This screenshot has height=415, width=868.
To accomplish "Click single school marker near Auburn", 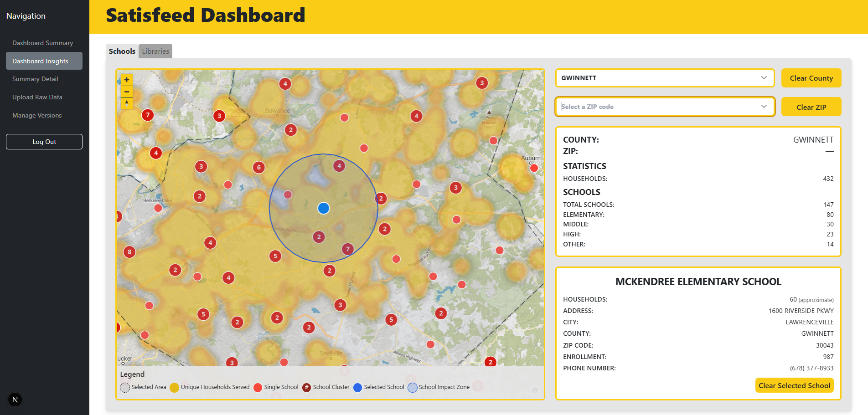I will 534,168.
